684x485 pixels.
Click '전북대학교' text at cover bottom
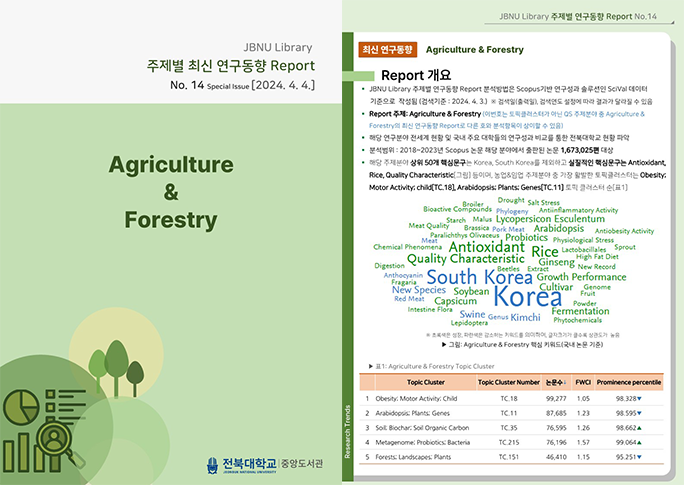[x=249, y=463]
